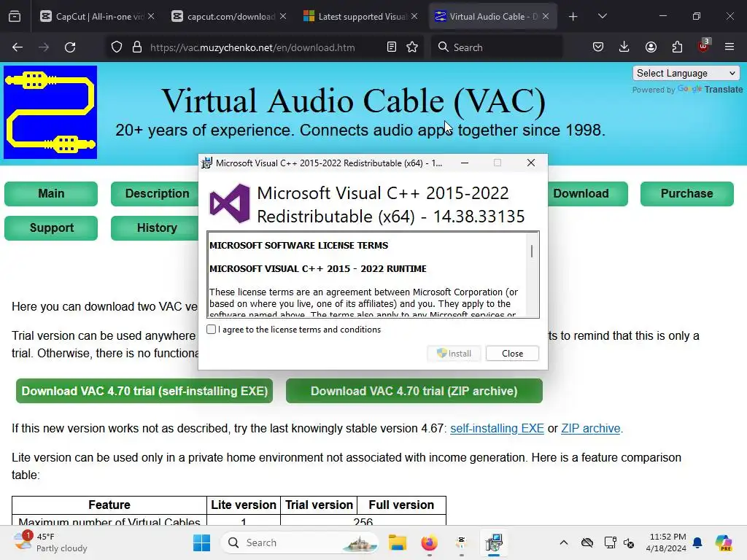Open the Firefox View icon

(x=15, y=17)
